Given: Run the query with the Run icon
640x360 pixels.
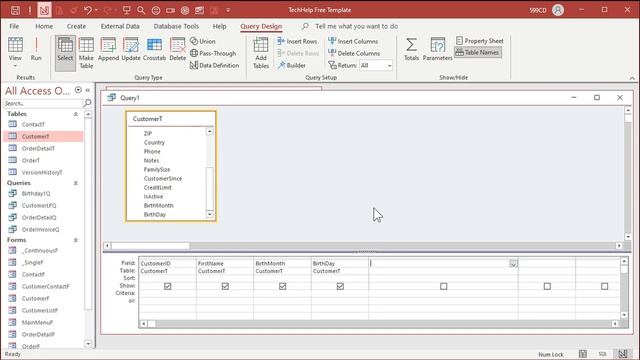Looking at the screenshot, I should click(36, 49).
